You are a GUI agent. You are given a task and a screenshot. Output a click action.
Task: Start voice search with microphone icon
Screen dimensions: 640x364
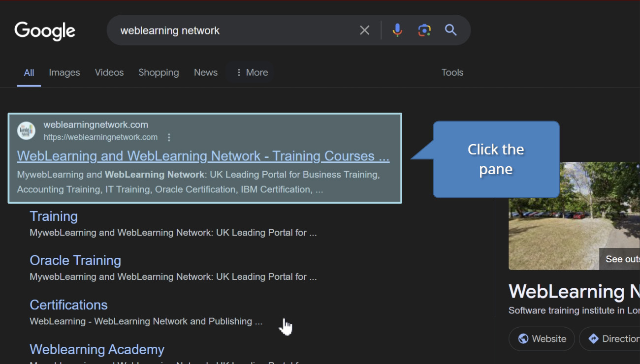pos(397,30)
